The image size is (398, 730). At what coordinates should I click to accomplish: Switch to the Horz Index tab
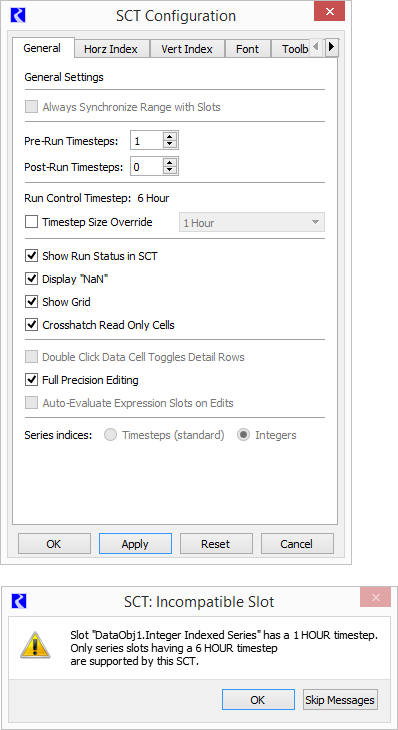[x=112, y=49]
